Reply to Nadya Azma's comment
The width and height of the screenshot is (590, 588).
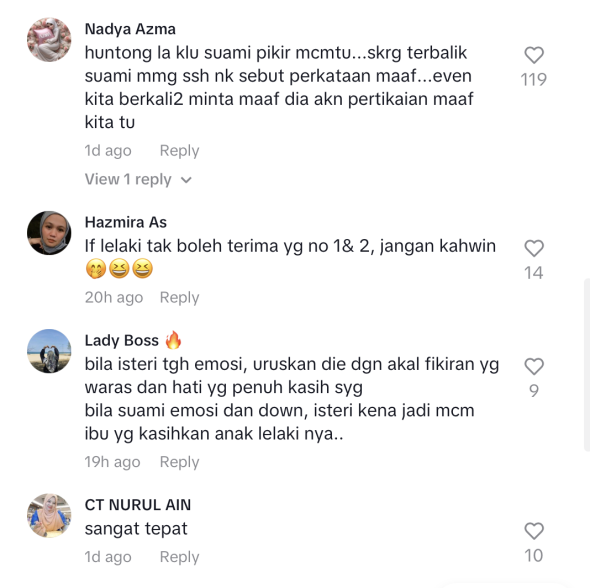(179, 151)
